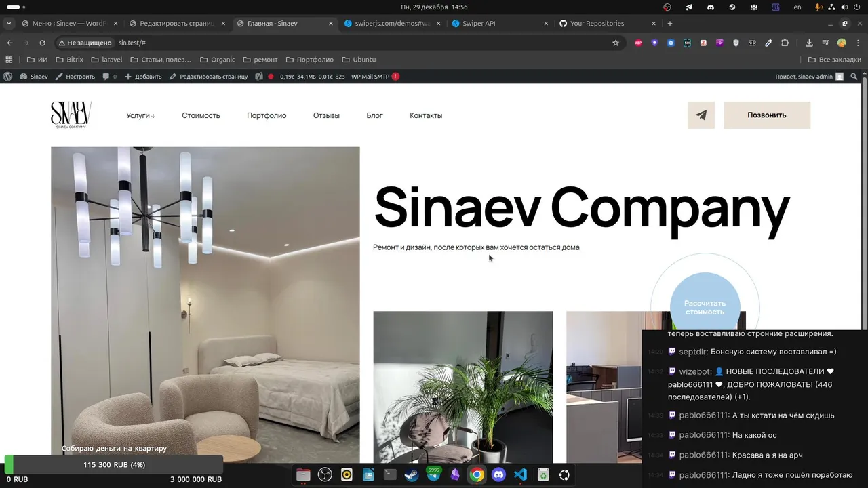
Task: Open the Добавить new content menu
Action: tap(143, 77)
